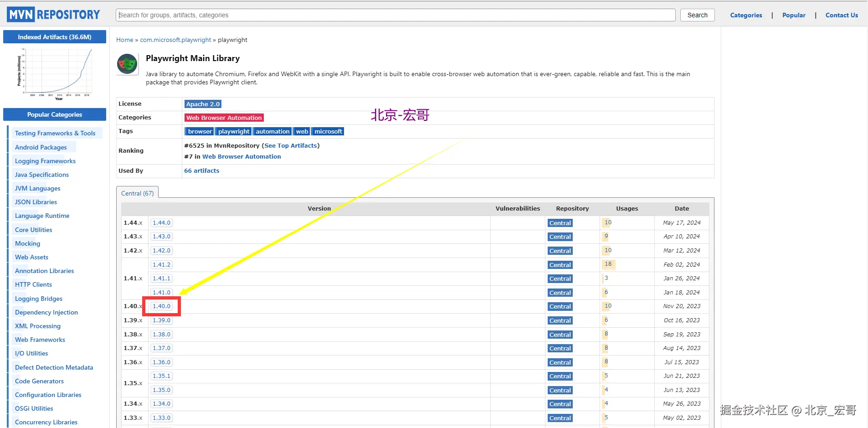Open Android Packages category
The width and height of the screenshot is (868, 428).
(x=41, y=147)
